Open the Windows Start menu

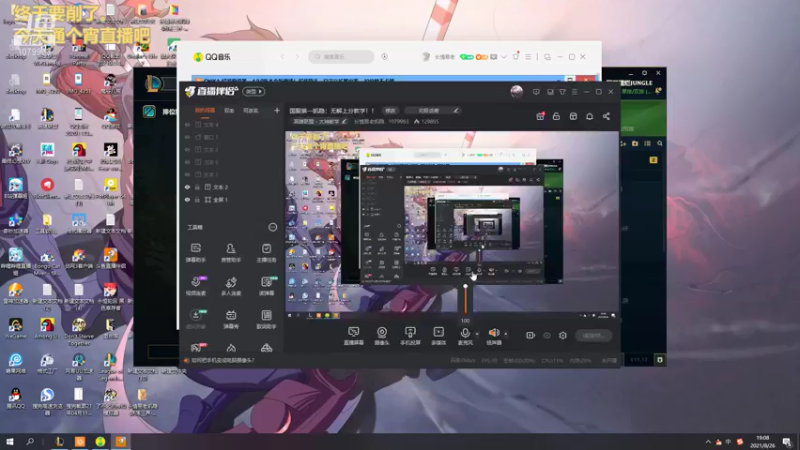tap(10, 441)
